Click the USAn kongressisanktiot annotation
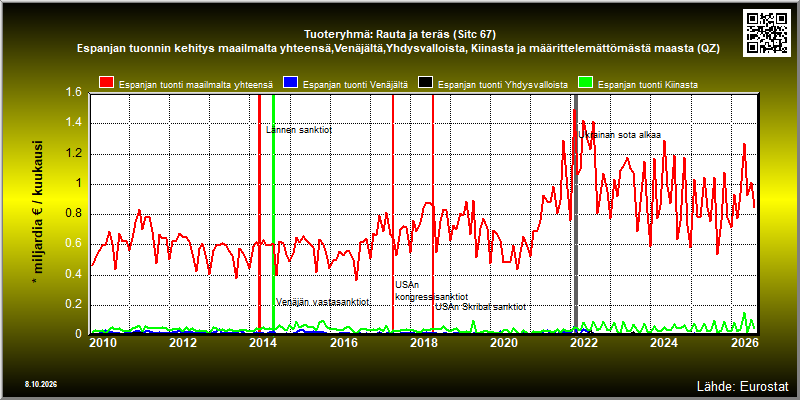This screenshot has height=400, width=800. tap(432, 291)
